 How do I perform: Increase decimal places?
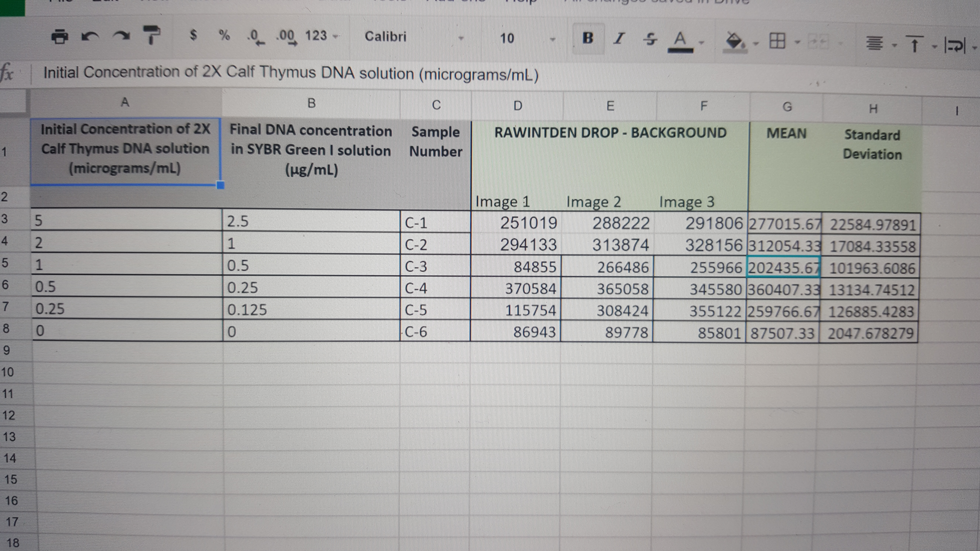coord(287,37)
